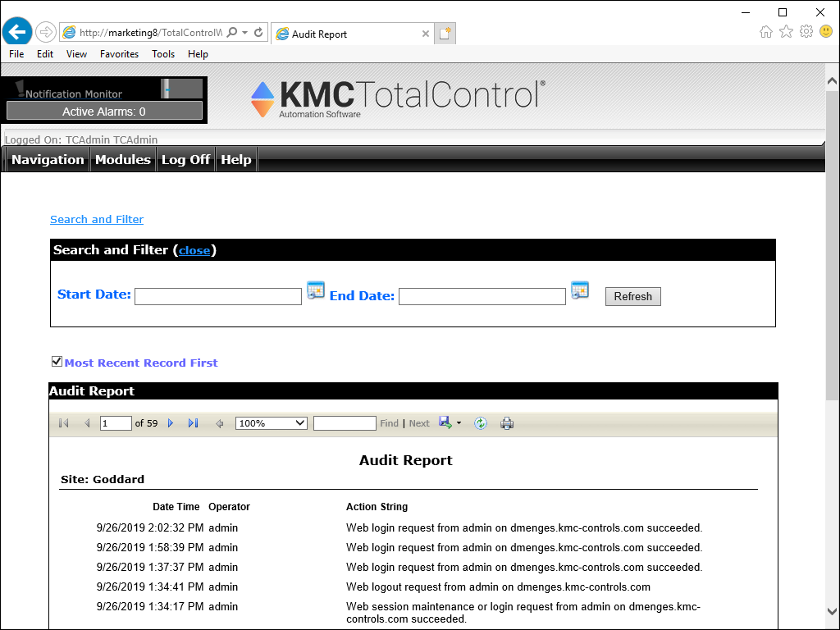Open the Start Date calendar picker
This screenshot has height=630, width=840.
click(x=316, y=290)
